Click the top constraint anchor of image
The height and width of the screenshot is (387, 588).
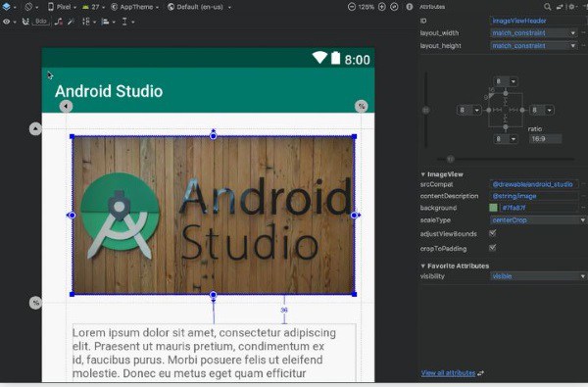pyautogui.click(x=213, y=136)
